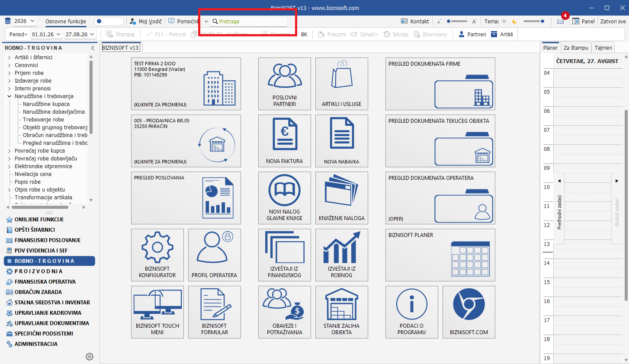Toggle the switch next to Osnovne funkcije
Viewport: 629px width, 364px height.
pos(109,21)
